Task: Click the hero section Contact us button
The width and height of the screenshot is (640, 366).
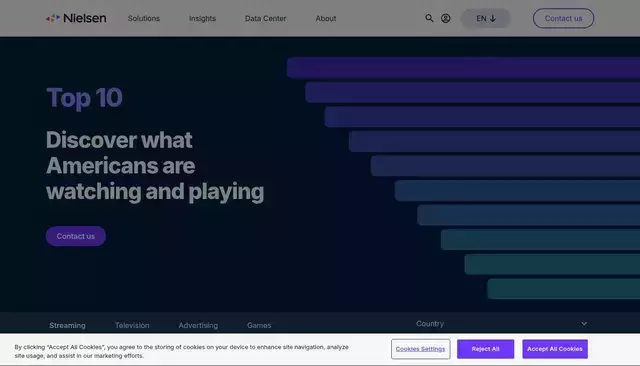Action: [76, 236]
